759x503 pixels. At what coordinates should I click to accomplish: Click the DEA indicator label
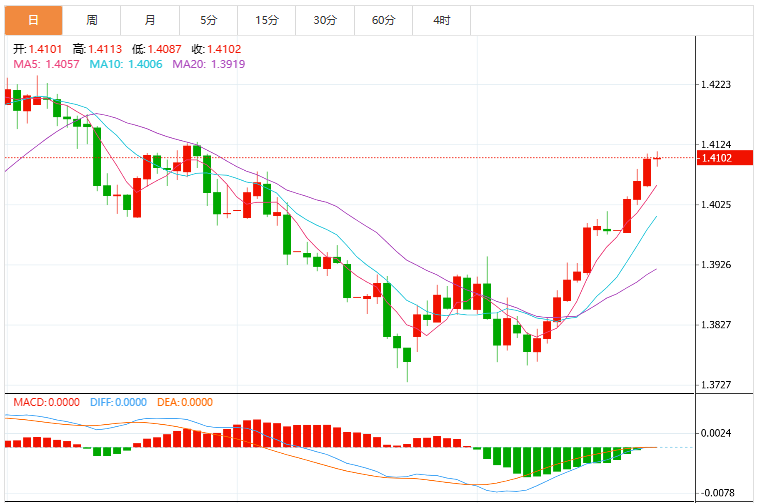pyautogui.click(x=185, y=402)
